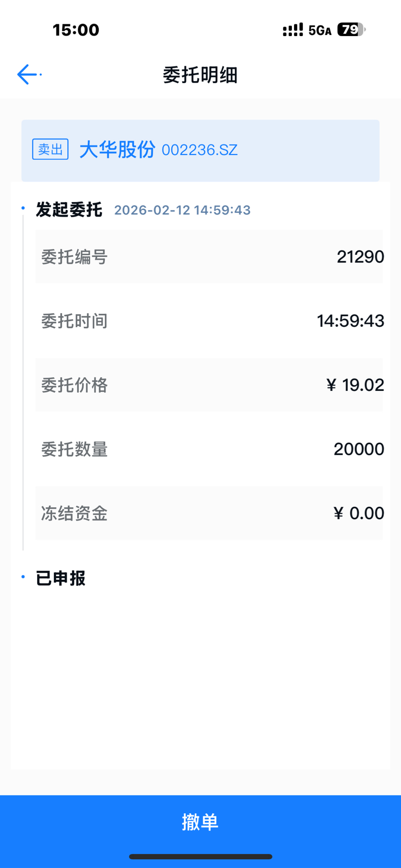Screen dimensions: 401x868
Task: Tap the 2026-02-12 order timestamp
Action: 182,210
